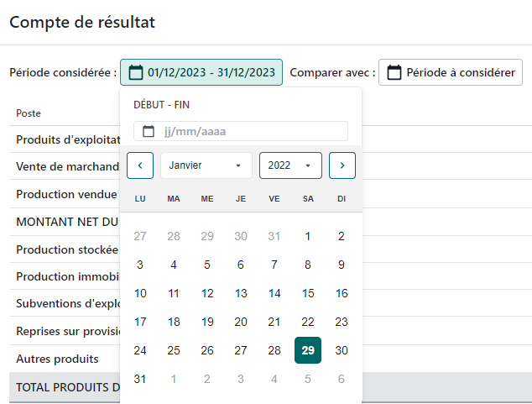Click day 23 in the Sunday column
The image size is (532, 404).
[342, 322]
